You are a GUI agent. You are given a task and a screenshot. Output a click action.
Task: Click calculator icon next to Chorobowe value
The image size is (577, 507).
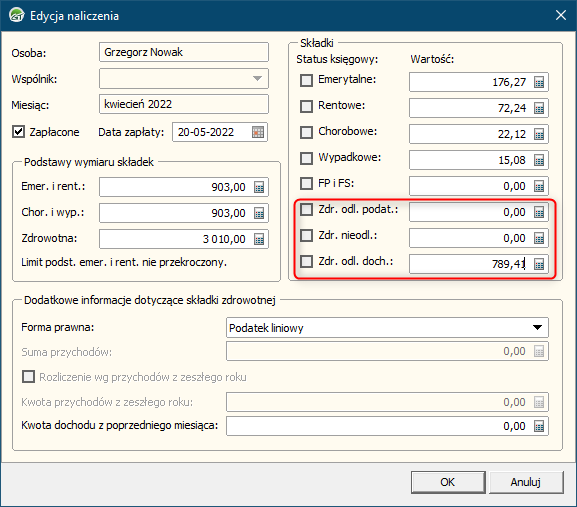(x=539, y=134)
